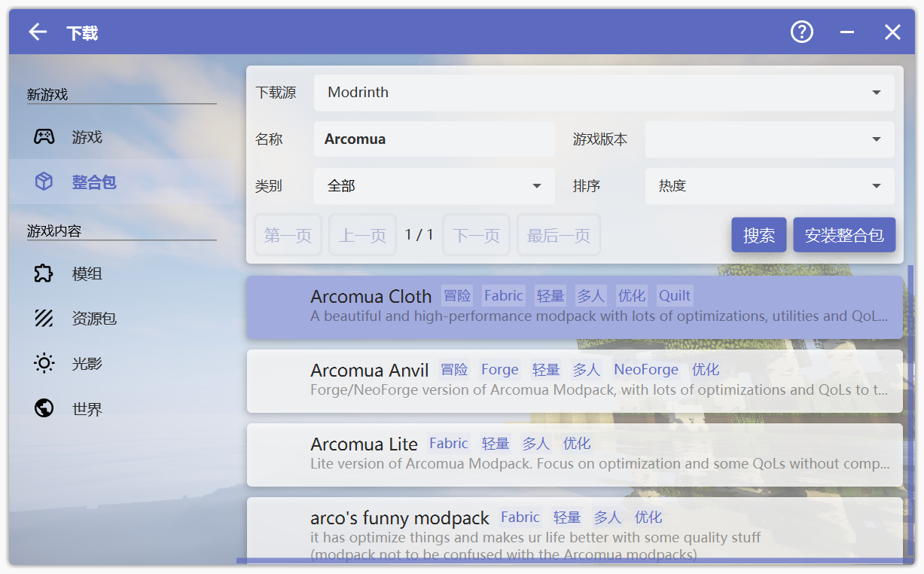
Task: Click the 轻量 tag on Arcomua Anvil
Action: click(546, 369)
